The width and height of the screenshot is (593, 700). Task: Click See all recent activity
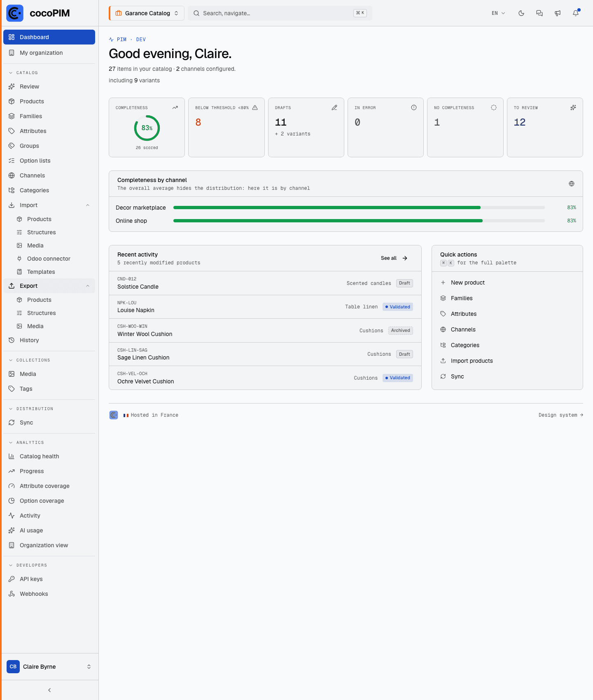click(394, 258)
